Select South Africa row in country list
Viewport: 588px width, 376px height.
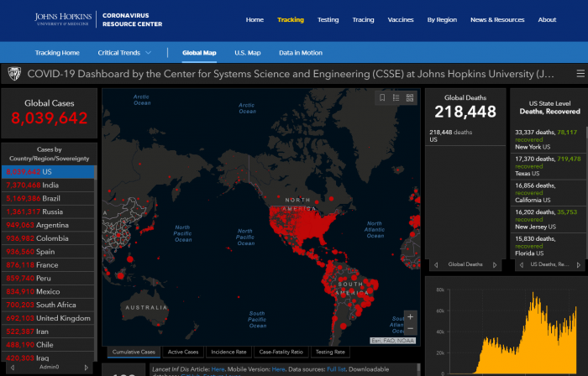click(48, 305)
